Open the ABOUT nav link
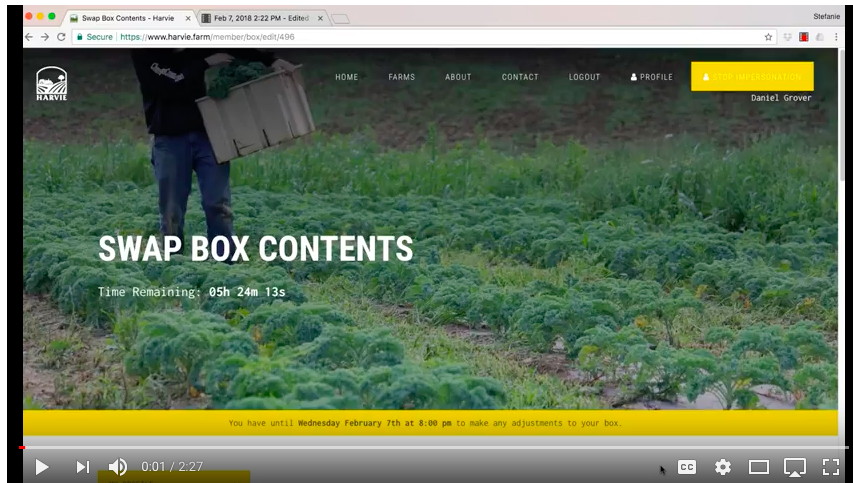Image resolution: width=853 pixels, height=483 pixels. 458,77
